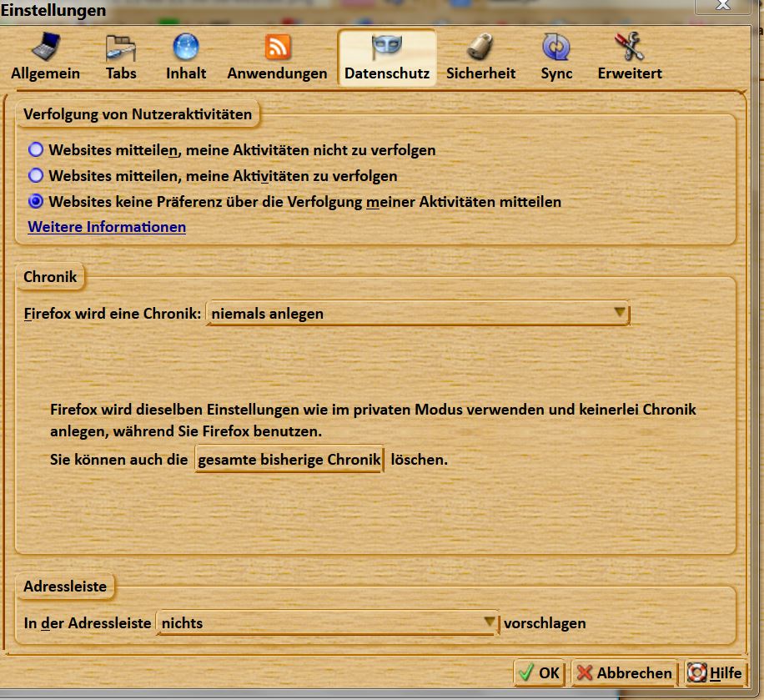This screenshot has height=700, width=764.
Task: Click the 'Adressleiste' group heading
Action: pyautogui.click(x=65, y=586)
